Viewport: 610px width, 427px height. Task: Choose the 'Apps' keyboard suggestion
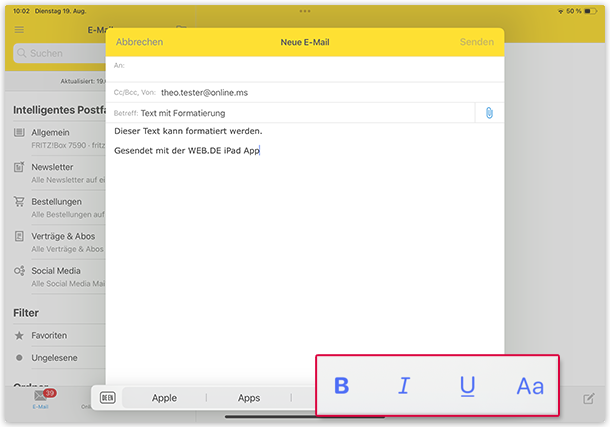[249, 398]
